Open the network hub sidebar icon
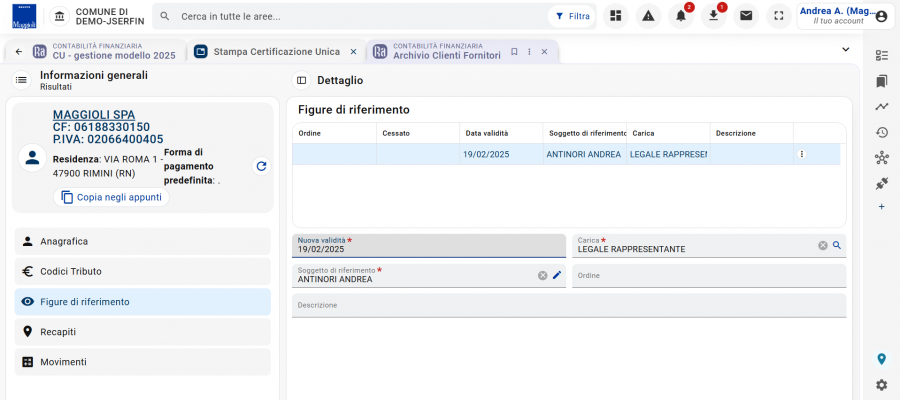 tap(882, 158)
